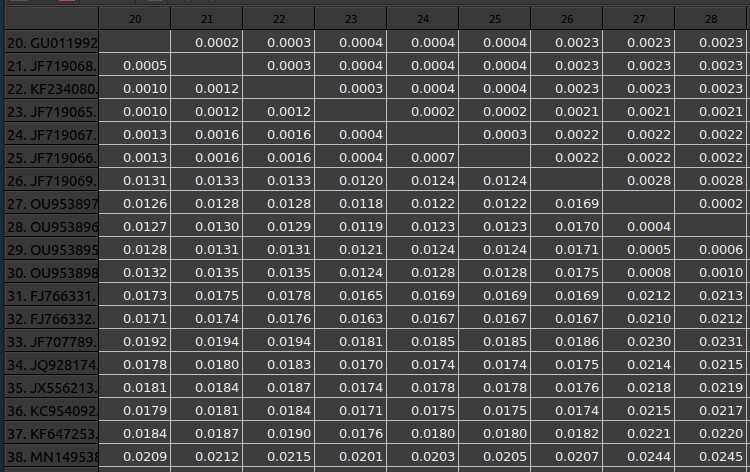
Task: Select row header 24. JF719067
Action: (x=52, y=134)
